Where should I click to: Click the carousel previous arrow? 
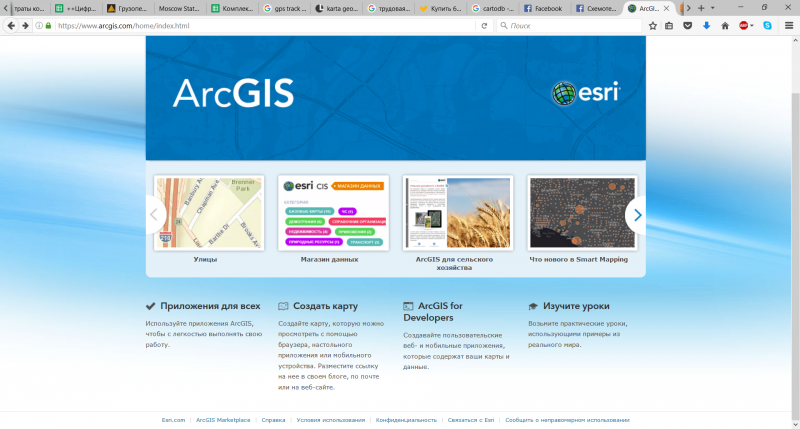[x=155, y=215]
